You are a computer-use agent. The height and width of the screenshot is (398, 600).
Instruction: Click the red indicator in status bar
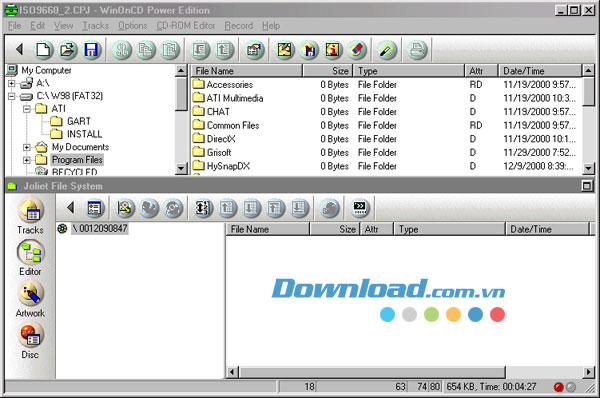coord(559,387)
